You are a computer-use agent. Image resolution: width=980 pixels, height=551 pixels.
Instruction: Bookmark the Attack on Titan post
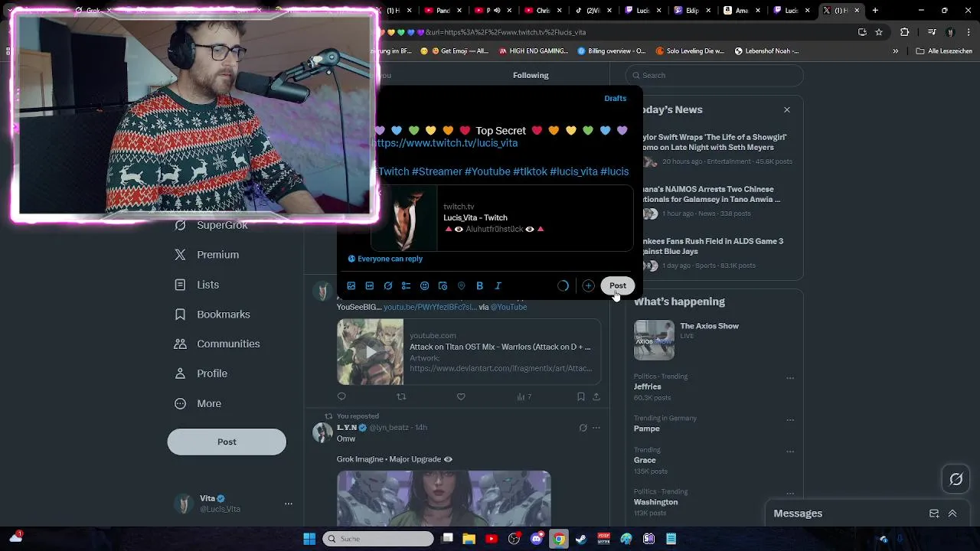(x=580, y=396)
